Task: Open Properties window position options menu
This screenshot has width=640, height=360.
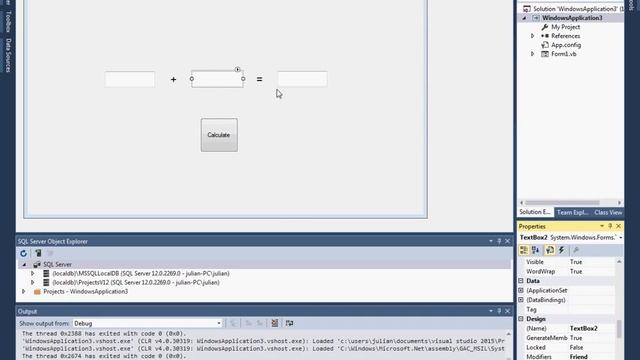Action: pos(602,226)
